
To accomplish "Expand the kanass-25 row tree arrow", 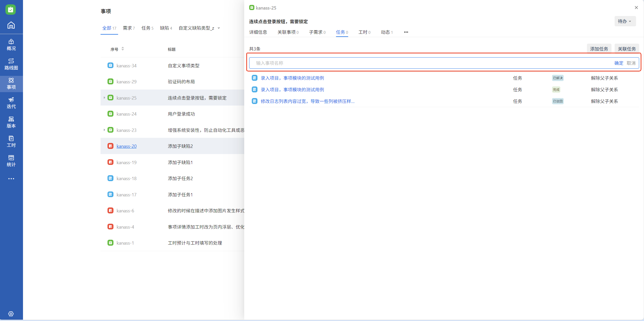I will [x=104, y=98].
